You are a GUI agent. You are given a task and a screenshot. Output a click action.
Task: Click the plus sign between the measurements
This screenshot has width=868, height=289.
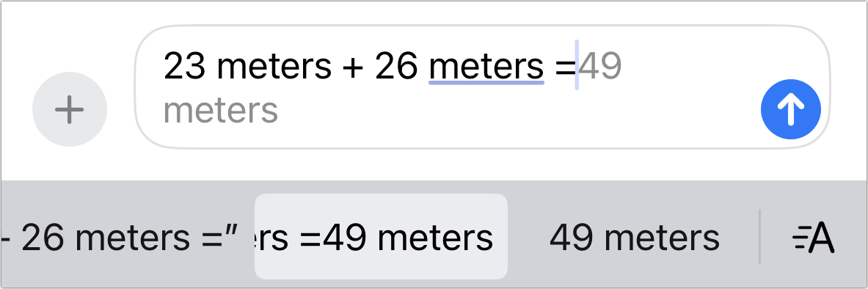pos(353,67)
